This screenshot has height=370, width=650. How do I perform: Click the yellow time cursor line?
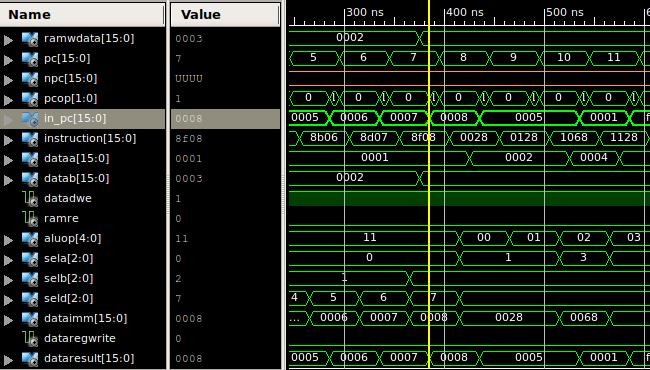click(429, 186)
